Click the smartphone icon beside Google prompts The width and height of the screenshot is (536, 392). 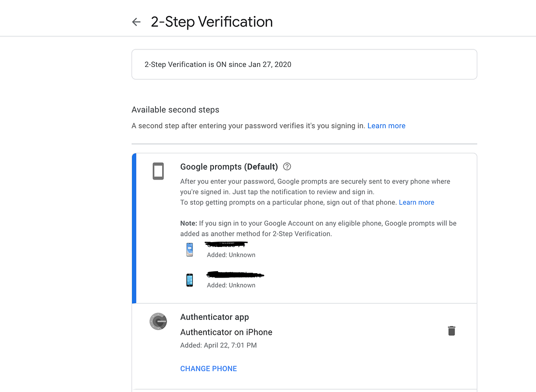pos(158,171)
